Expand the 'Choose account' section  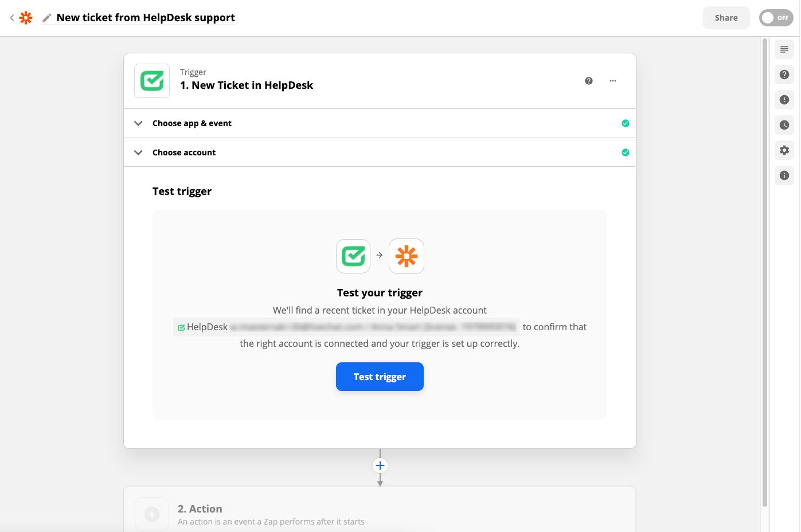(380, 152)
